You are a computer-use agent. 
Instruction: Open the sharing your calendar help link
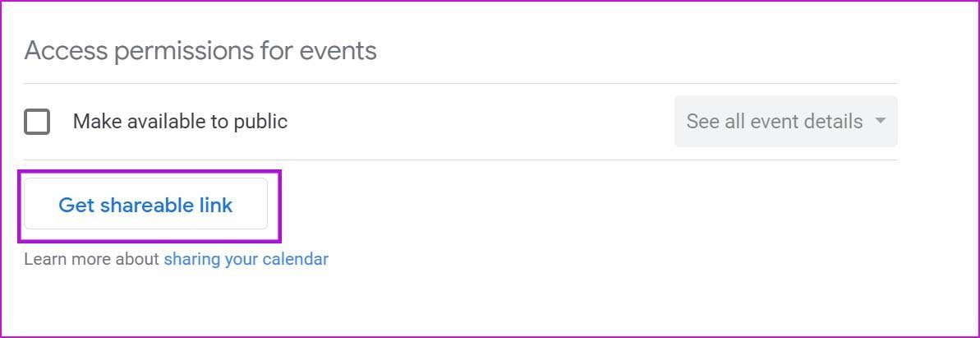pyautogui.click(x=246, y=259)
